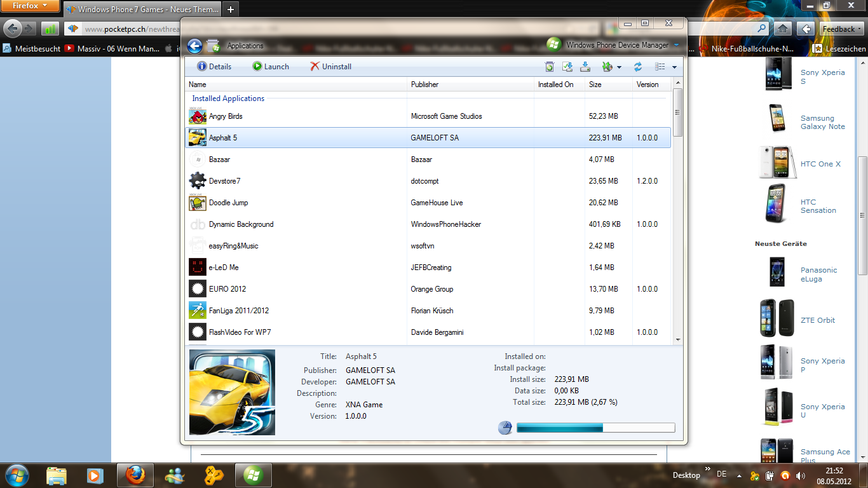Click the checklist install icon in the toolbar
The width and height of the screenshot is (868, 488).
point(567,67)
